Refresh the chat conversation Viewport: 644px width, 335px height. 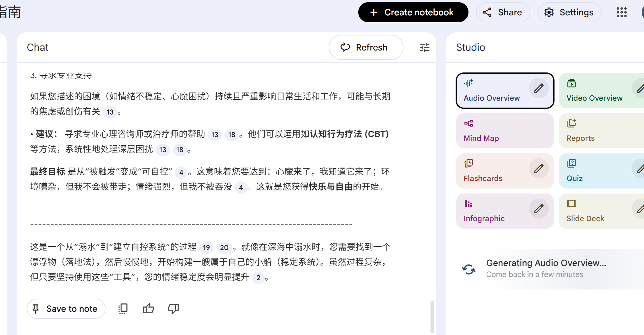tap(366, 47)
